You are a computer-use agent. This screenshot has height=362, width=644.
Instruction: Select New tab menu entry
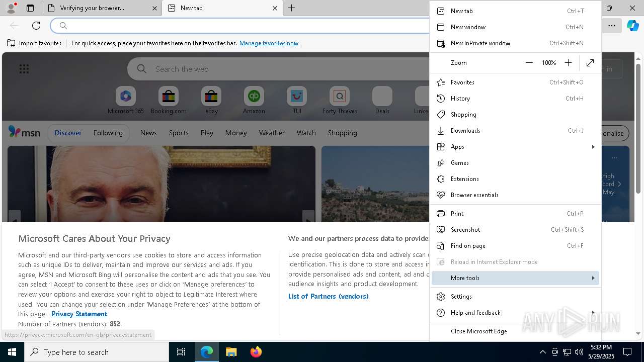[x=515, y=11]
